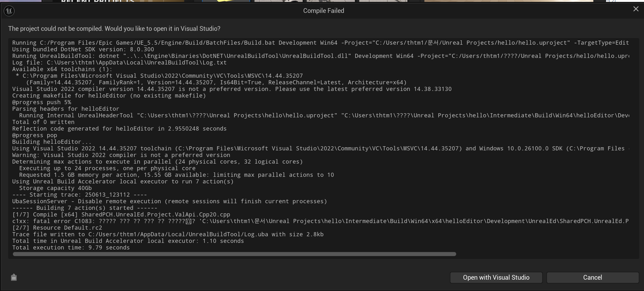Image resolution: width=644 pixels, height=291 pixels.
Task: Click 'Building 7 action(s) started' line
Action: (x=85, y=208)
